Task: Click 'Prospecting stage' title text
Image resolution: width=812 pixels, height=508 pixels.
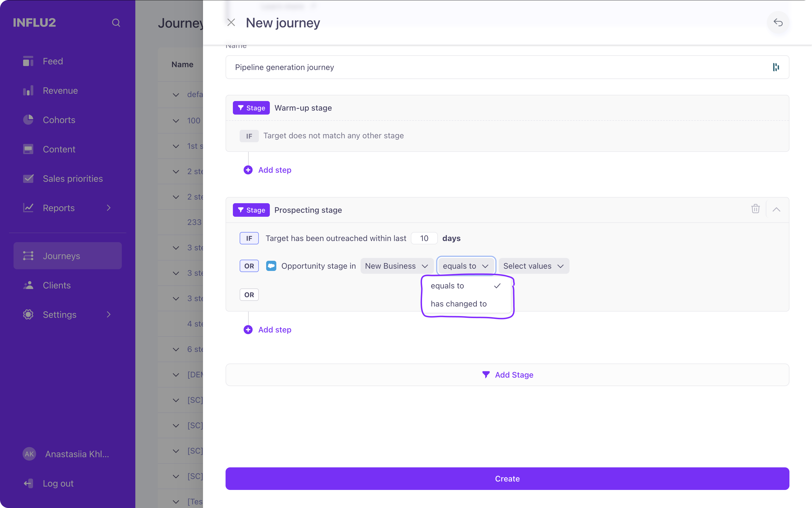Action: 308,210
